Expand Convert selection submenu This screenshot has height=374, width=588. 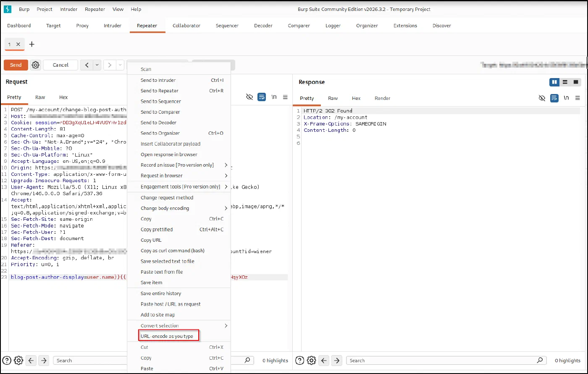point(226,326)
